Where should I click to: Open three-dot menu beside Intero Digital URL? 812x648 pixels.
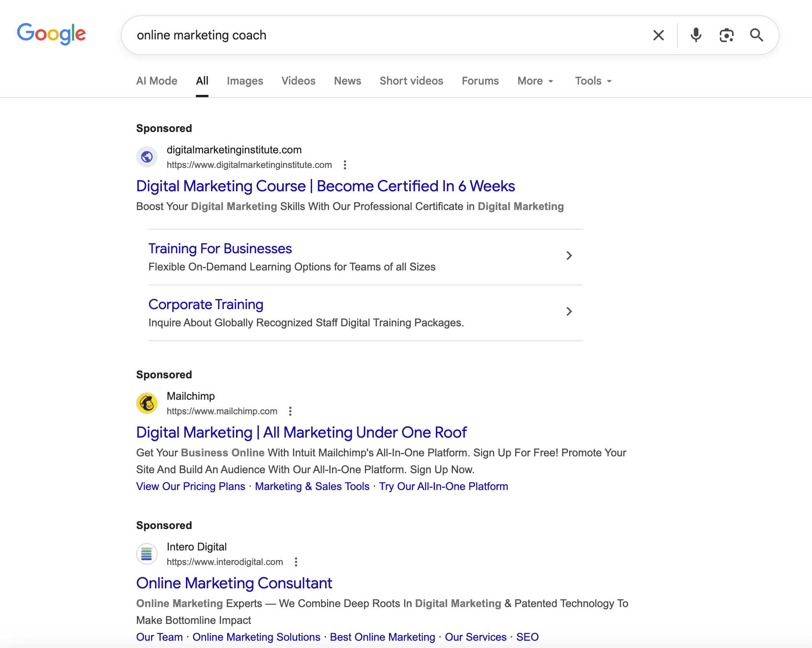pyautogui.click(x=296, y=562)
